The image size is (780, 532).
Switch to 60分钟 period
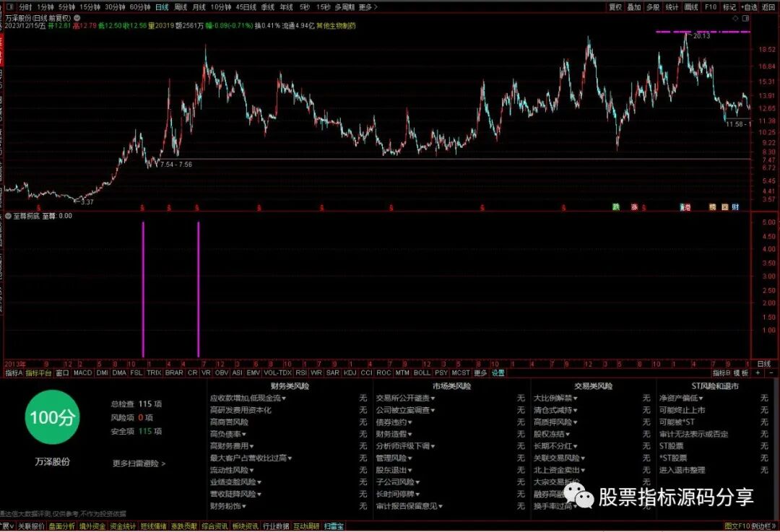140,7
